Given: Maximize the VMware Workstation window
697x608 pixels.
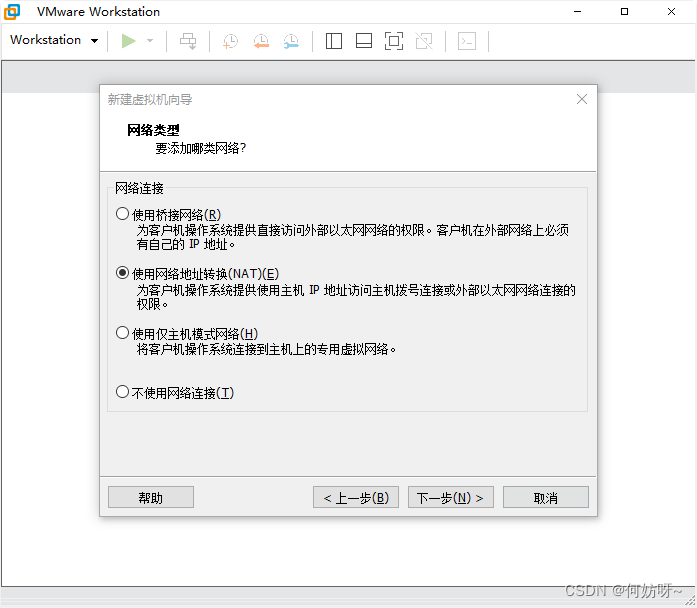Looking at the screenshot, I should 625,12.
